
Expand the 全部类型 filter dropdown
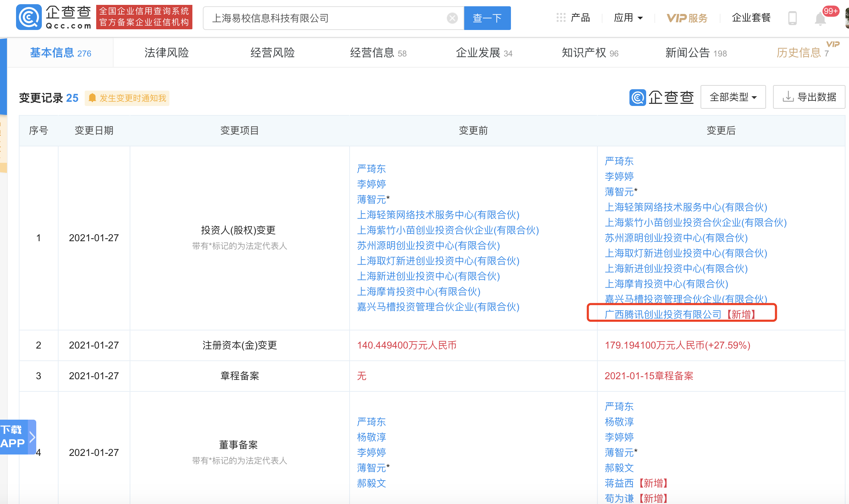point(733,97)
